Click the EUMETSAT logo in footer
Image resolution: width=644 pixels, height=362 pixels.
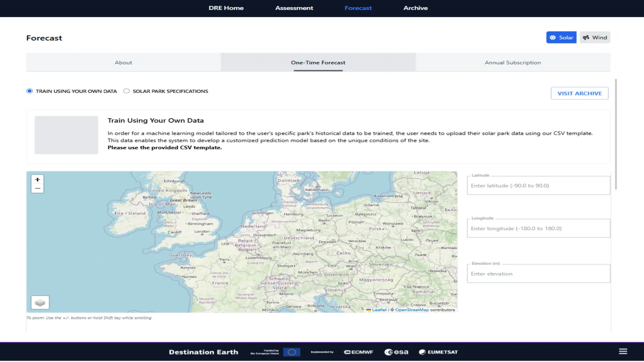438,352
